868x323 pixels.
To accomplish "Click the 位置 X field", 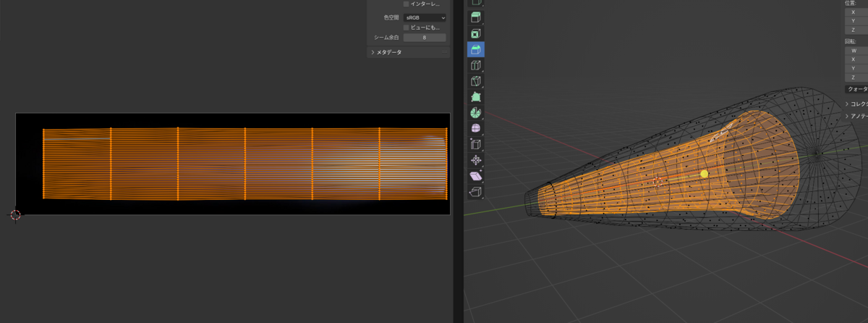I will point(856,12).
